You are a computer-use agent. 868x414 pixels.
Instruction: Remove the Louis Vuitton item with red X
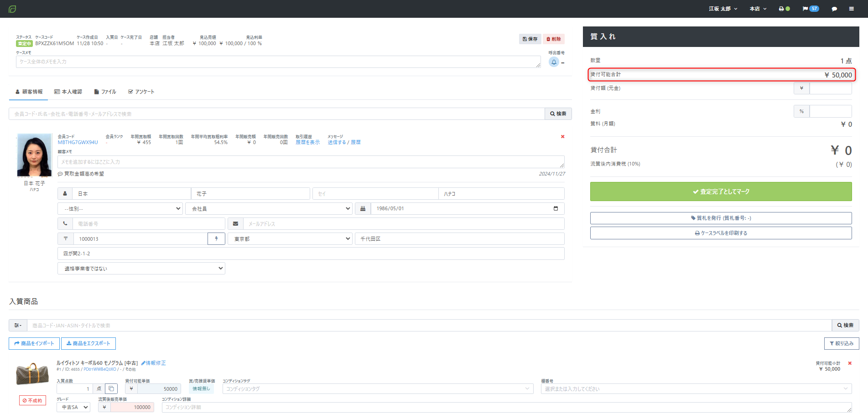coord(850,363)
